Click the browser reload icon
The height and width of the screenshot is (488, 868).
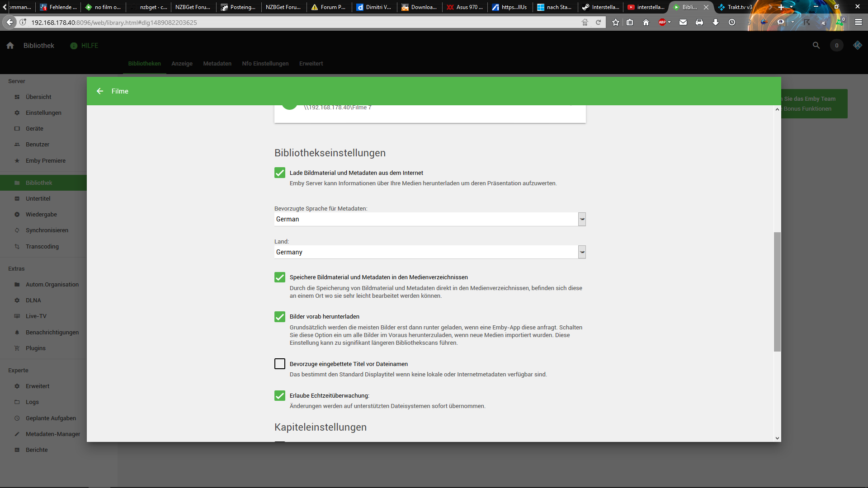pyautogui.click(x=598, y=22)
